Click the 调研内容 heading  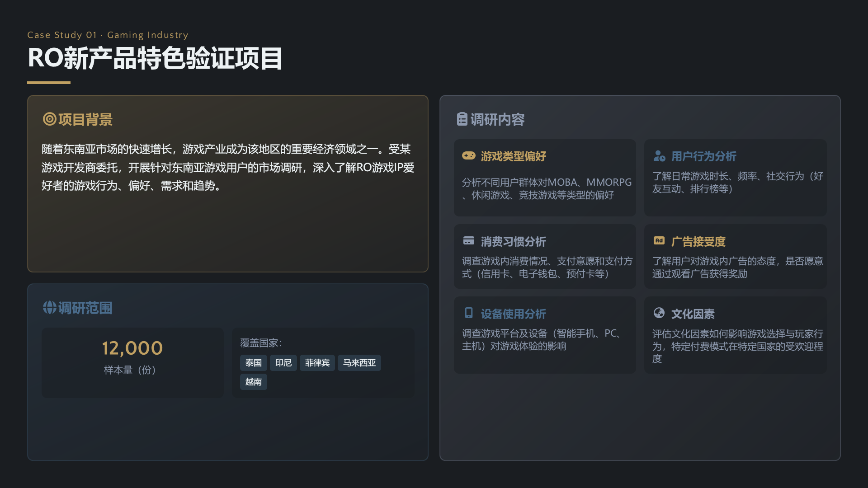498,119
